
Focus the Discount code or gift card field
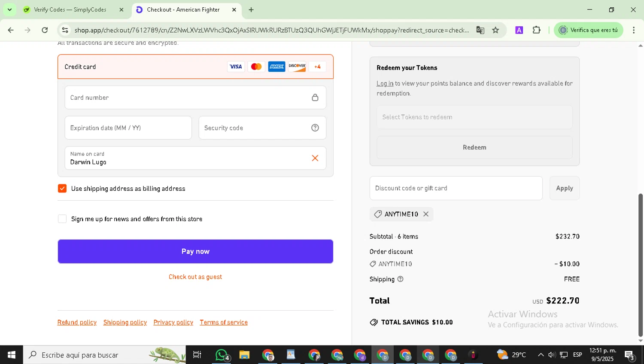pos(456,188)
